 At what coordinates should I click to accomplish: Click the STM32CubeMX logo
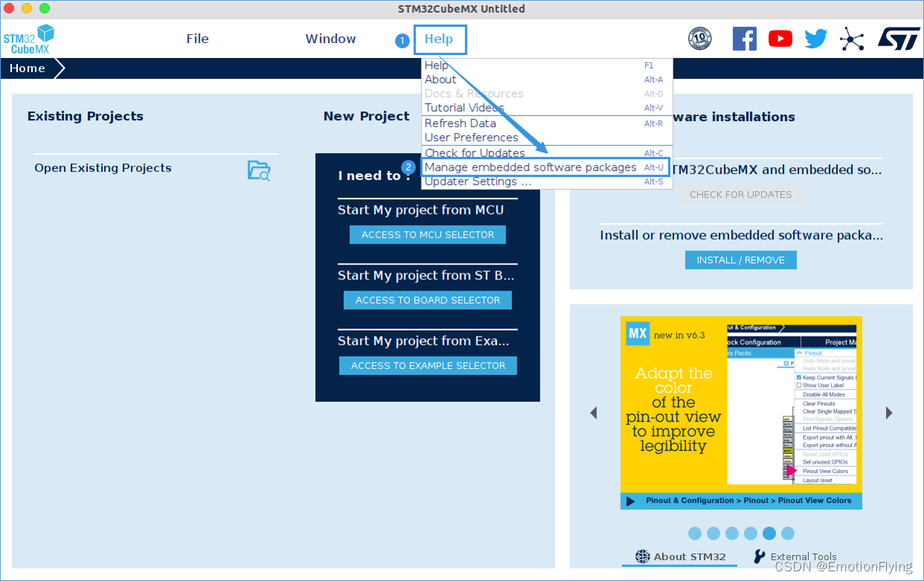(x=29, y=39)
